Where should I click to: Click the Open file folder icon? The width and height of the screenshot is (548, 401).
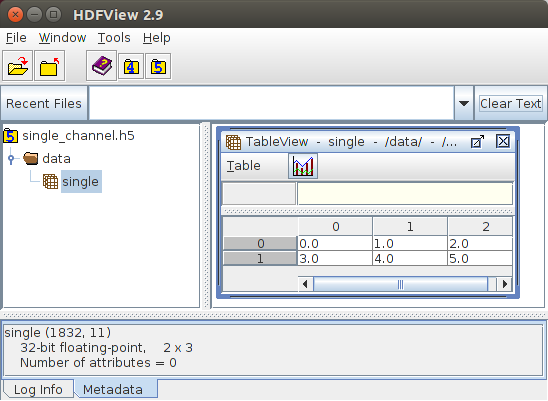point(17,66)
